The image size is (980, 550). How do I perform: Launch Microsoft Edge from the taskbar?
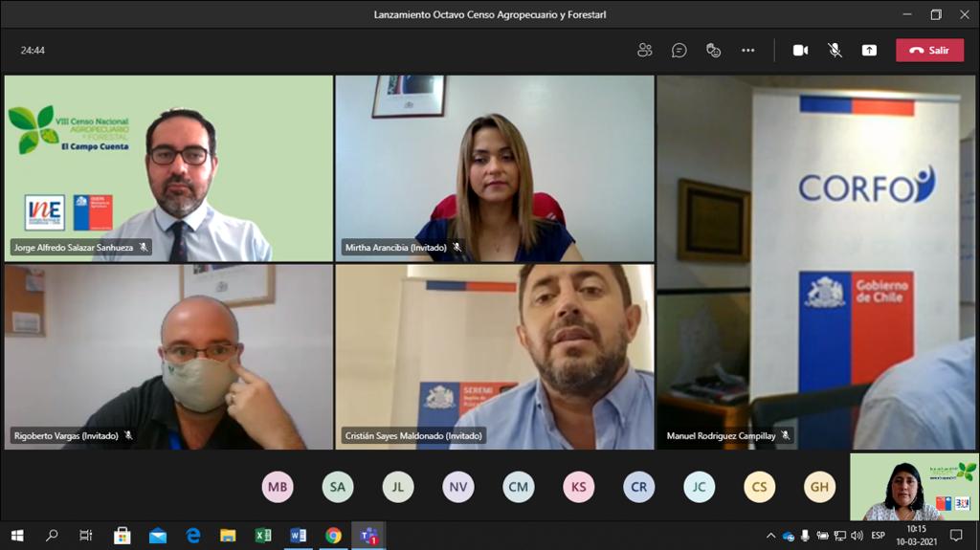pyautogui.click(x=193, y=536)
